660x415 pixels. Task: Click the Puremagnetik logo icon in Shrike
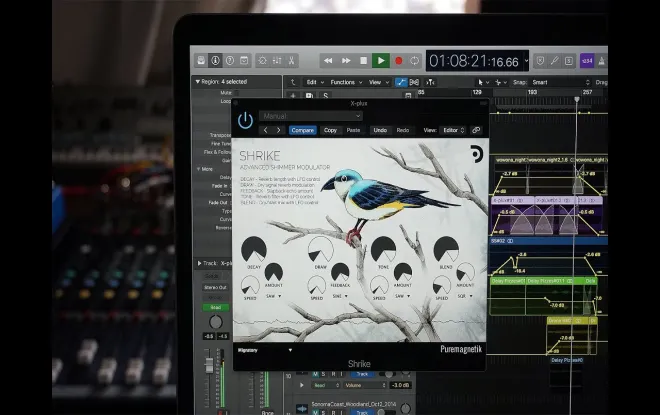click(x=476, y=154)
